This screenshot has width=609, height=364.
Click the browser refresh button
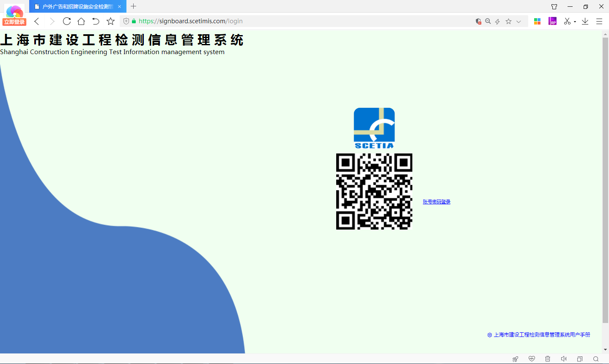click(x=67, y=21)
